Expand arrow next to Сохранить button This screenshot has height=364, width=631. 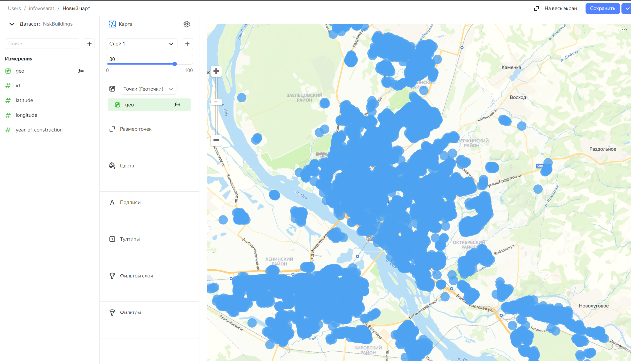pyautogui.click(x=627, y=9)
